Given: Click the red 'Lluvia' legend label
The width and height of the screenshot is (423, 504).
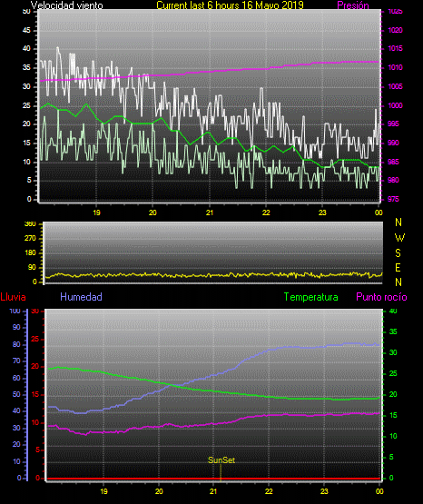Looking at the screenshot, I should pyautogui.click(x=14, y=297).
